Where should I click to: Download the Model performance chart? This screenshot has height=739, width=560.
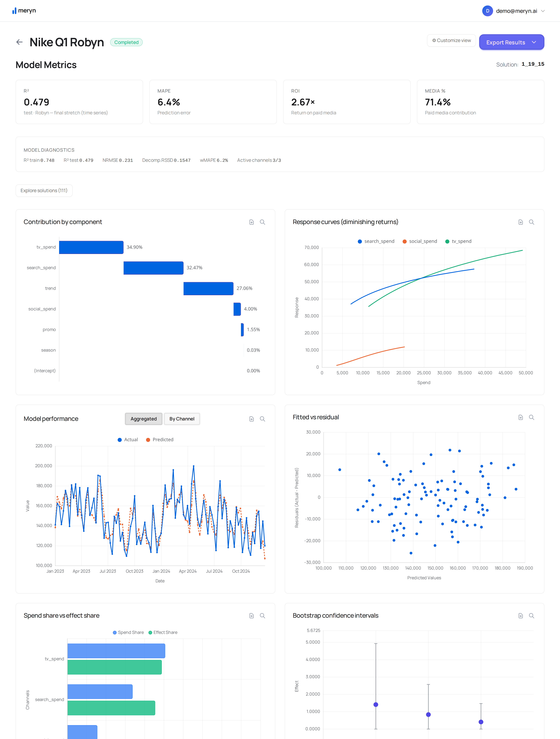(252, 419)
